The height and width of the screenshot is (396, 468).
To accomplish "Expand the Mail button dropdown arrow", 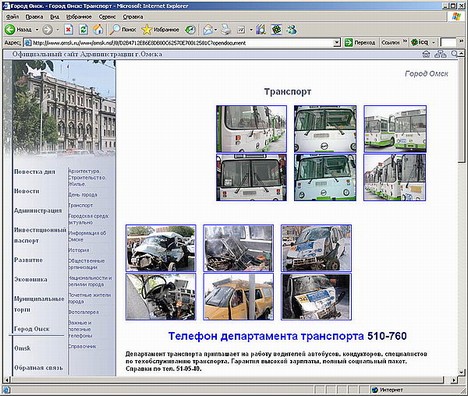I will tap(216, 30).
